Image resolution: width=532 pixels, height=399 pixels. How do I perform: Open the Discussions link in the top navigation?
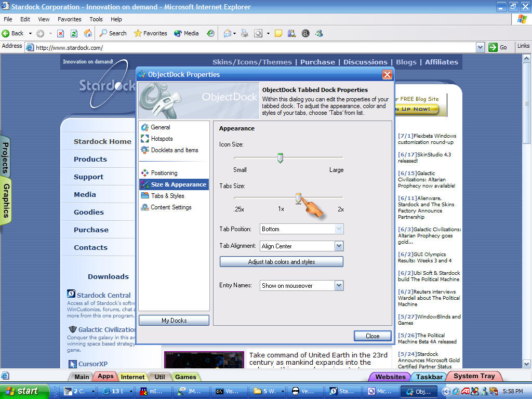365,62
